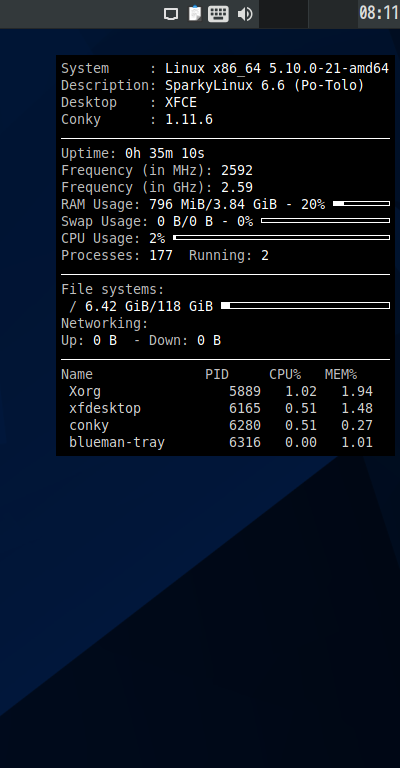Image resolution: width=400 pixels, height=768 pixels.
Task: Select the blueman-tray process row
Action: [221, 442]
